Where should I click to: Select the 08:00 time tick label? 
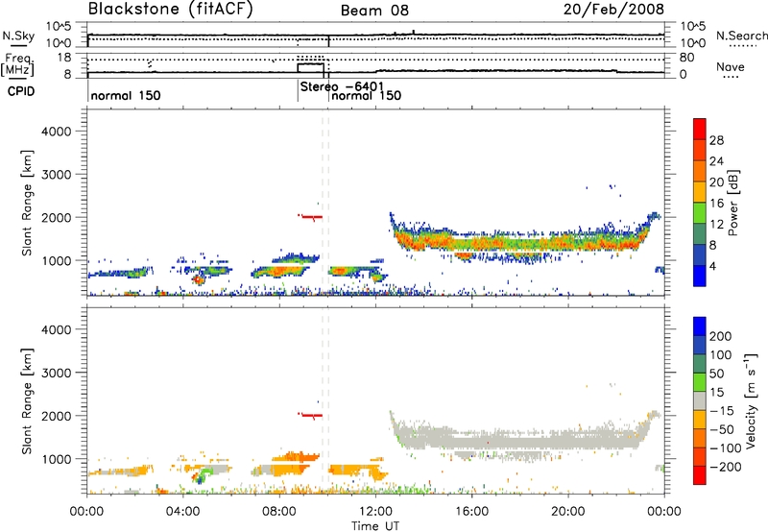point(279,512)
